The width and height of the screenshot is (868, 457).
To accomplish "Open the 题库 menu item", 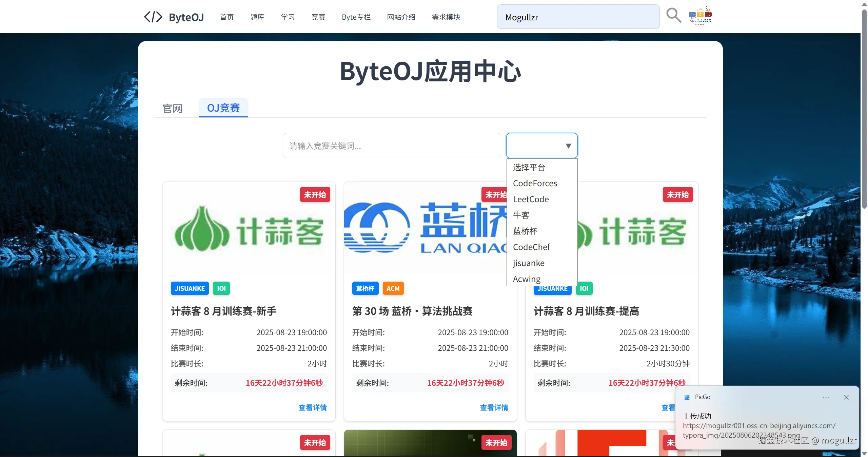I will point(257,17).
